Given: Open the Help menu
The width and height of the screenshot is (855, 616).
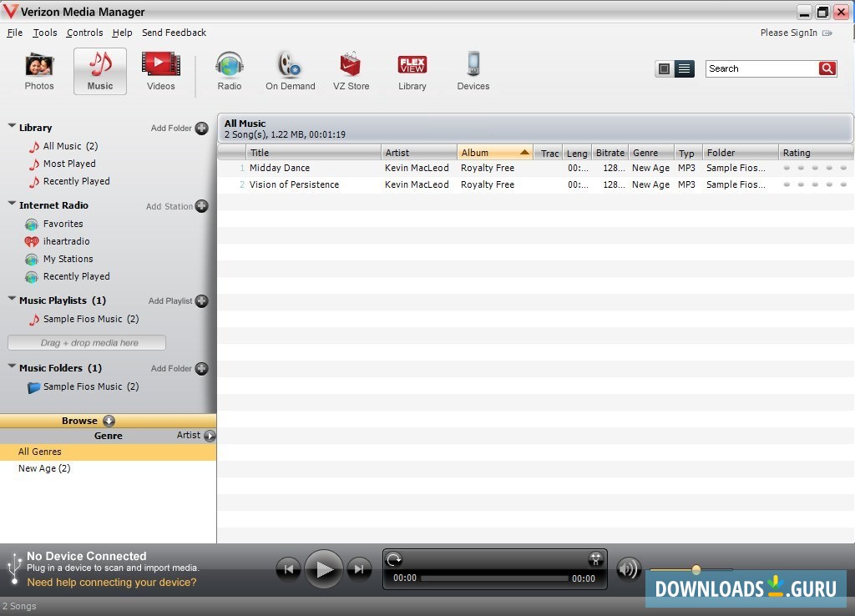Looking at the screenshot, I should (122, 33).
